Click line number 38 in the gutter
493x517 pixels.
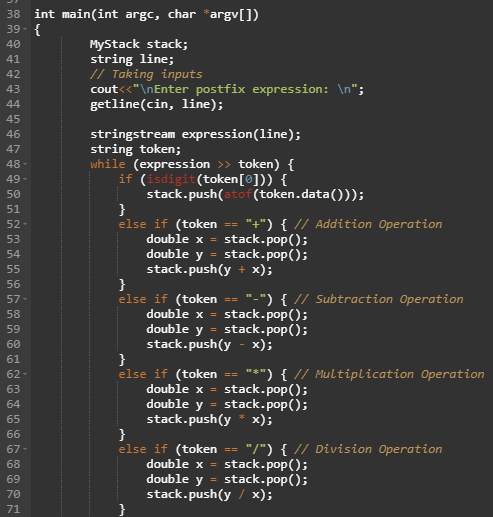(x=13, y=14)
